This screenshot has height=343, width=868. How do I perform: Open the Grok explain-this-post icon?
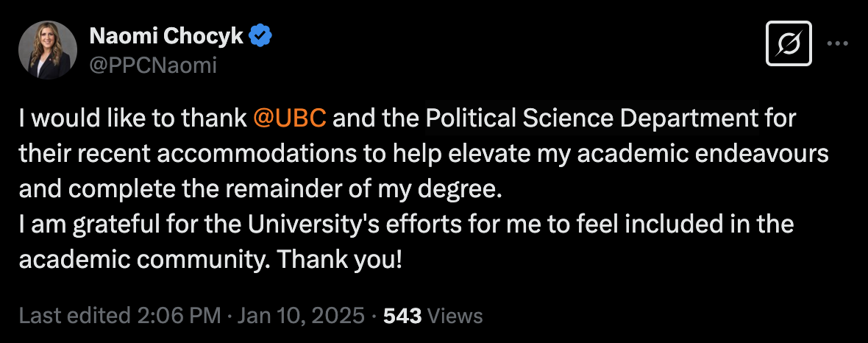tap(789, 43)
